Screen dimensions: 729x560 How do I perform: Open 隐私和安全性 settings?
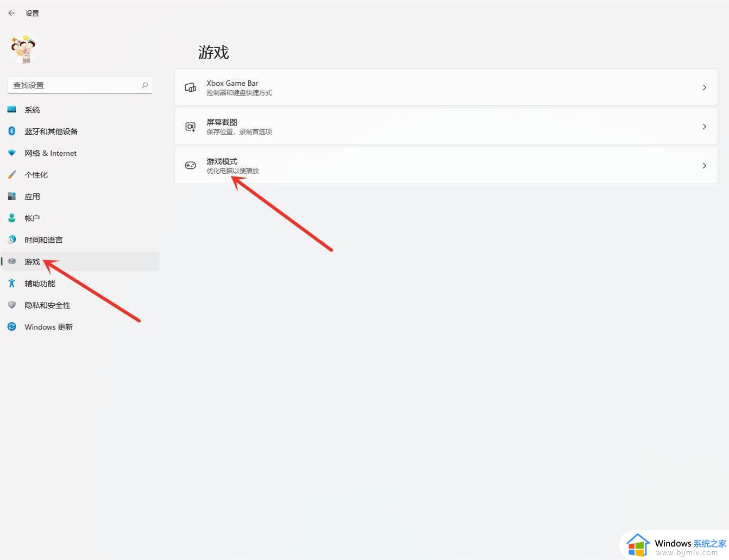click(x=80, y=305)
